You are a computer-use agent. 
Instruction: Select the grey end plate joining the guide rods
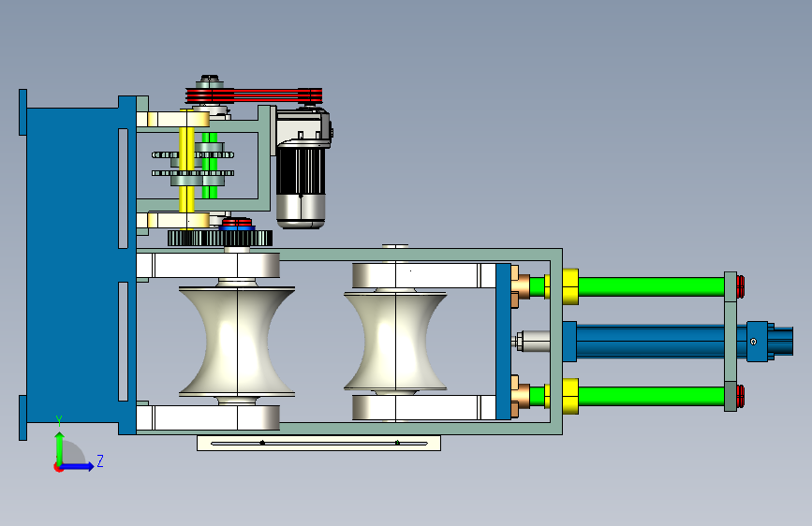pyautogui.click(x=731, y=342)
